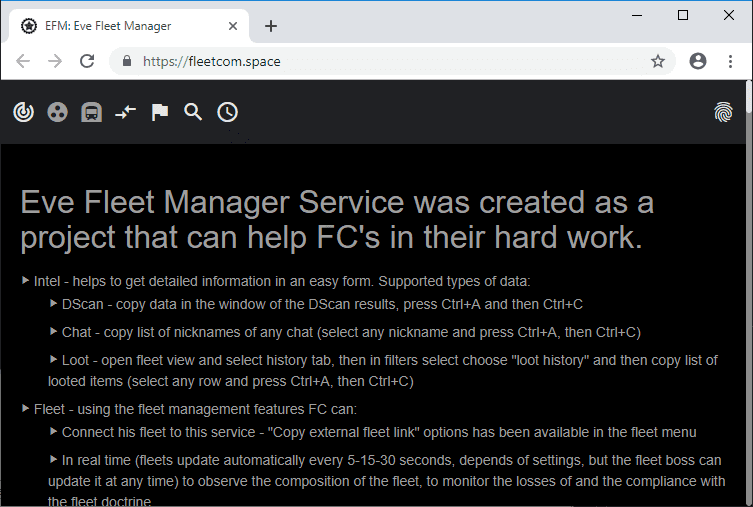753x507 pixels.
Task: Reload the fleetcom.space page
Action: point(87,61)
